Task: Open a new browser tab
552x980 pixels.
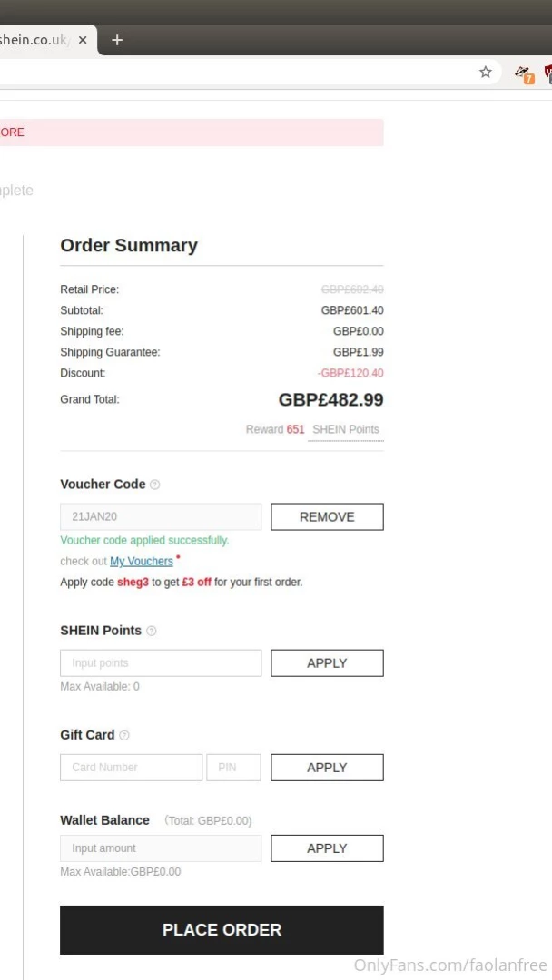Action: (x=117, y=40)
